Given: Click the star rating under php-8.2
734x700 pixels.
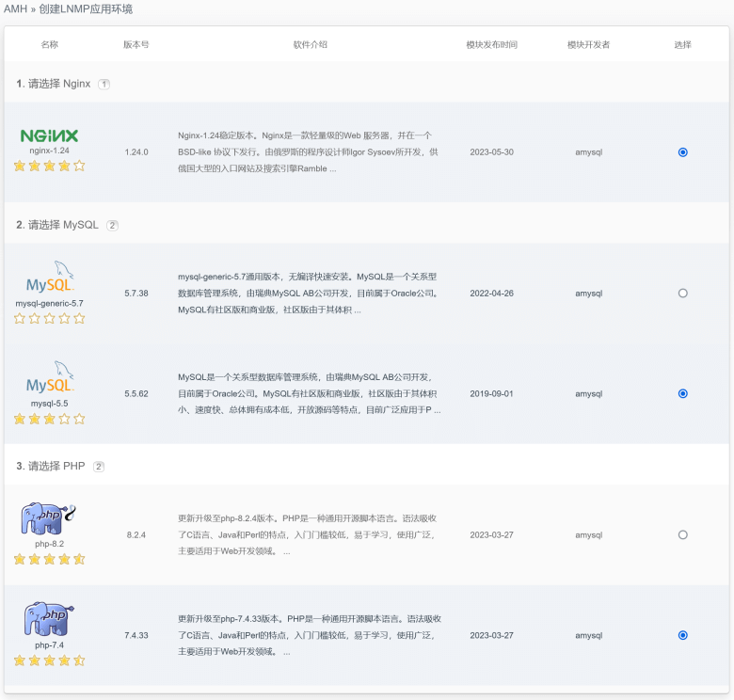Looking at the screenshot, I should pyautogui.click(x=49, y=559).
